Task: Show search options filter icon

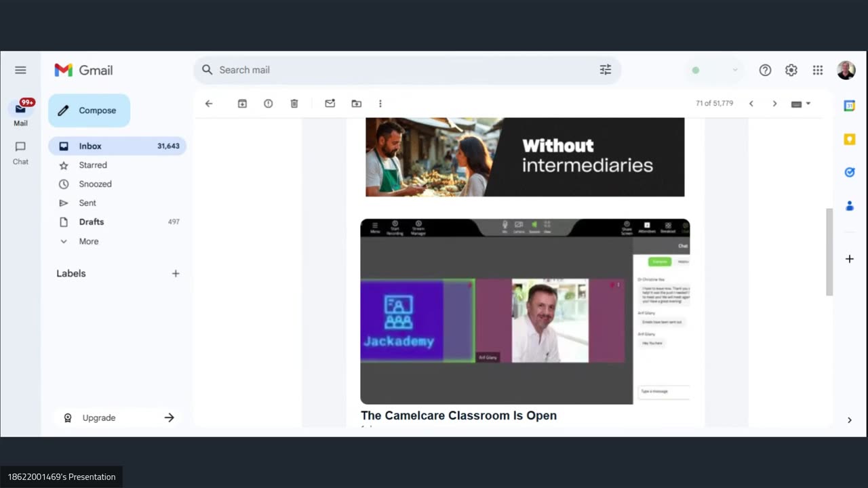Action: click(606, 70)
